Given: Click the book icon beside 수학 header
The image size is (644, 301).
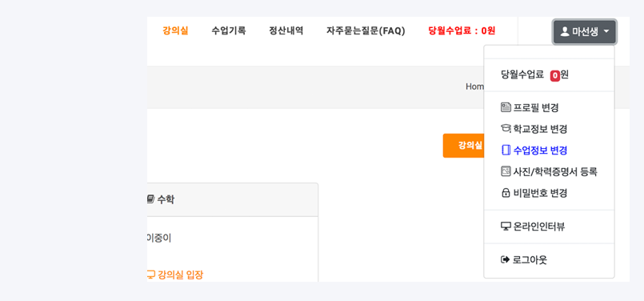Looking at the screenshot, I should click(150, 200).
